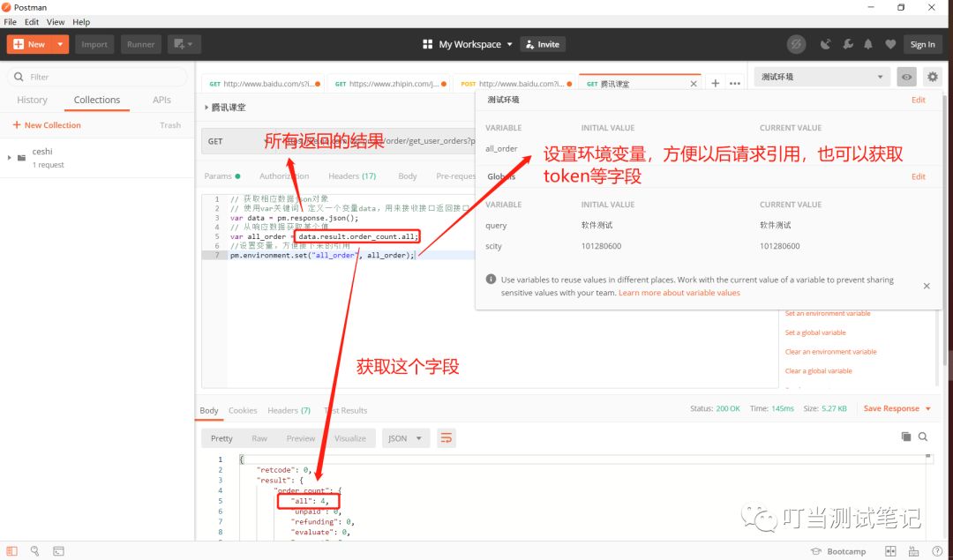The width and height of the screenshot is (953, 560).
Task: Click the New button
Action: [29, 44]
